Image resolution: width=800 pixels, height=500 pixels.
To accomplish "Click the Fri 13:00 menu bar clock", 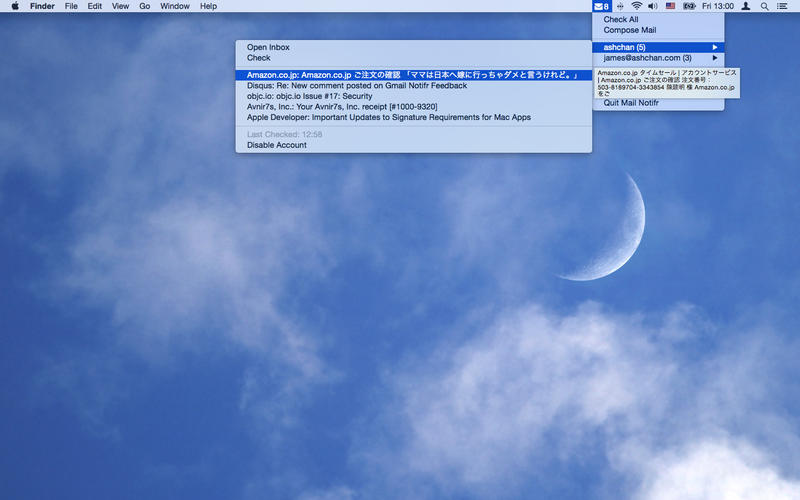I will [717, 6].
